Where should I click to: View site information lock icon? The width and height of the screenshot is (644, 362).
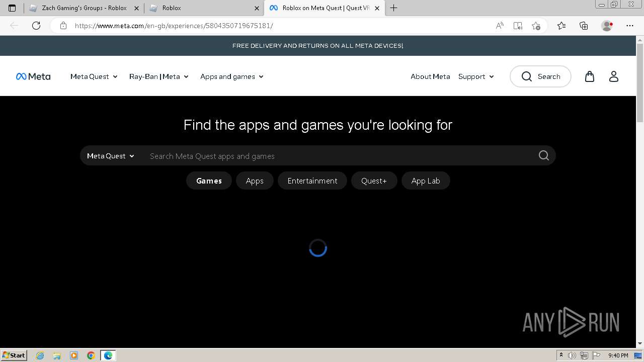tap(63, 26)
